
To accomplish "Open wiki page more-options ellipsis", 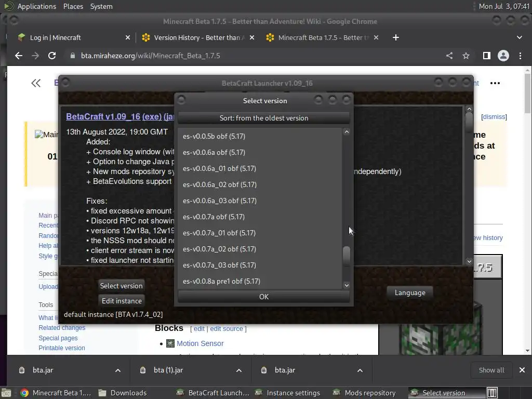I will 495,83.
